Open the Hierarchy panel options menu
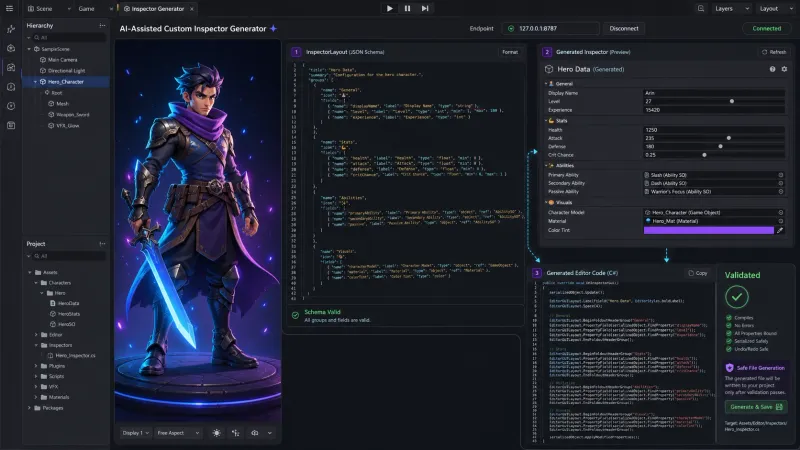 (103, 26)
